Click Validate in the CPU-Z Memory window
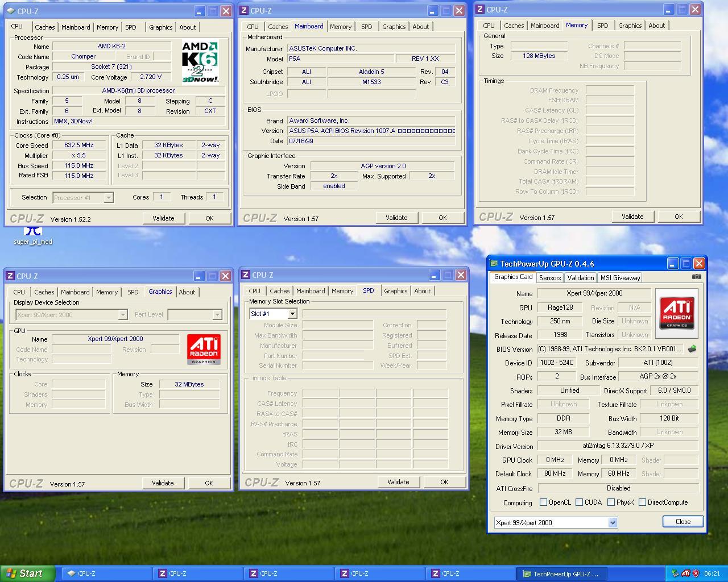Screen dimensions: 728x582 (x=632, y=217)
